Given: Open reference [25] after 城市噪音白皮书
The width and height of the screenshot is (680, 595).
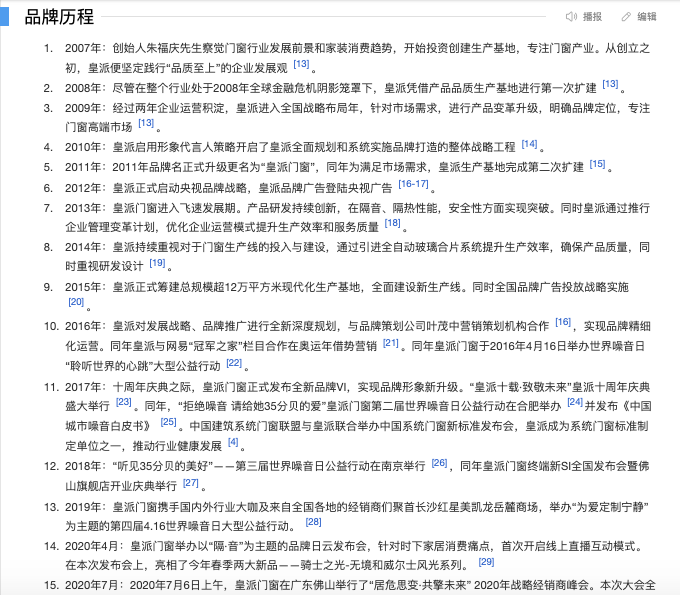Looking at the screenshot, I should click(168, 422).
